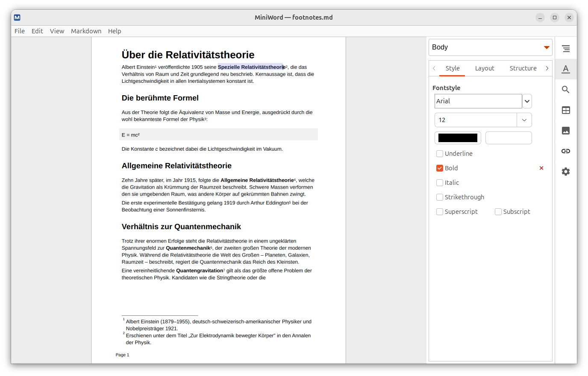The height and width of the screenshot is (376, 588).
Task: Open the empty highlight color swatch
Action: (509, 138)
